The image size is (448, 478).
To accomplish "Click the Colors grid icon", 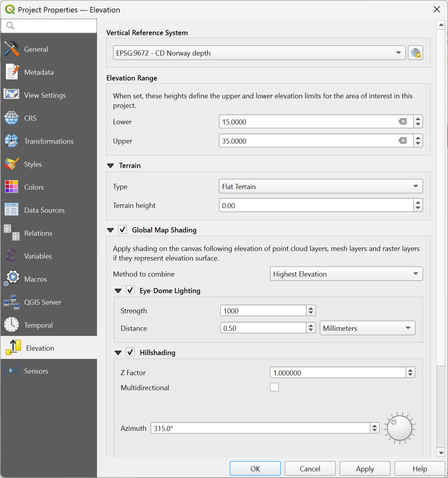I will 12,187.
